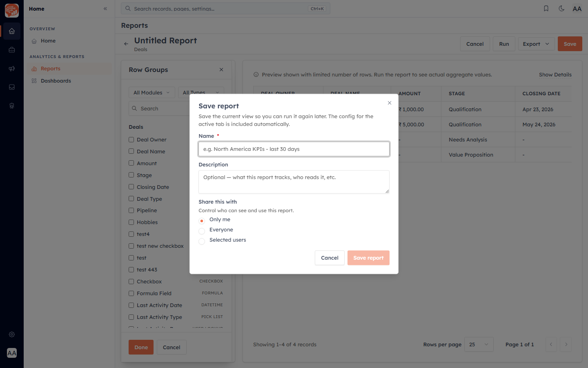588x368 pixels.
Task: Collapse the sidebar with double chevron
Action: point(105,9)
